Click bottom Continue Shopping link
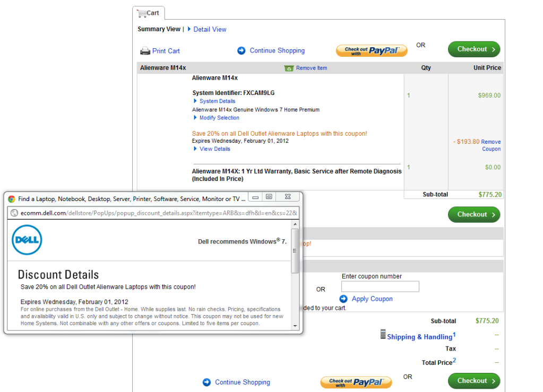Screen dimensions: 543x392 (243, 382)
